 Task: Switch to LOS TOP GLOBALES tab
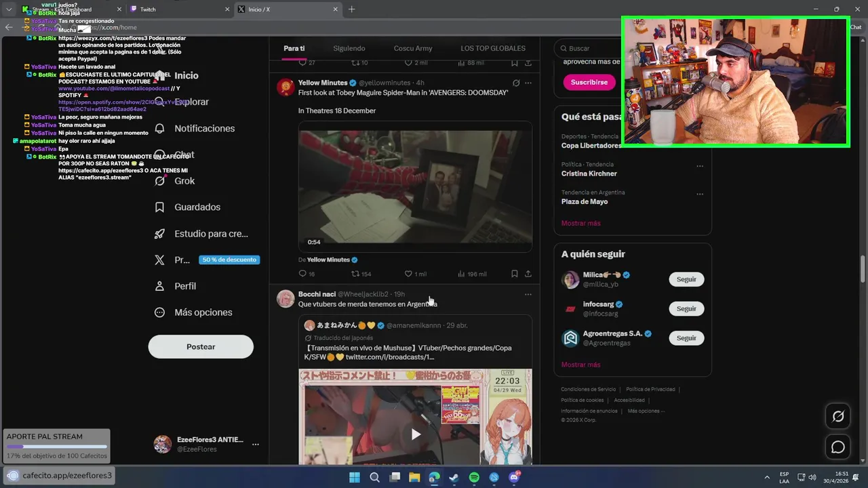tap(493, 48)
